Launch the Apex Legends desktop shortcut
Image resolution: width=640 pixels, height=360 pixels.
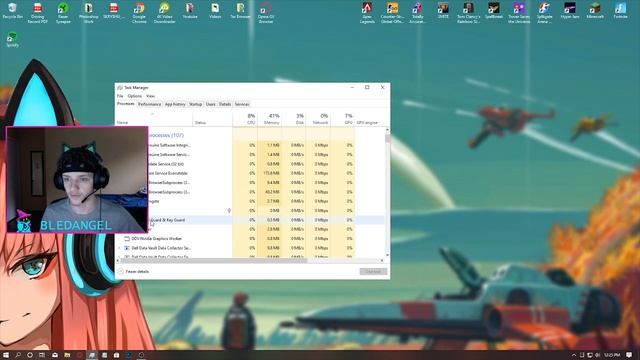(x=367, y=12)
